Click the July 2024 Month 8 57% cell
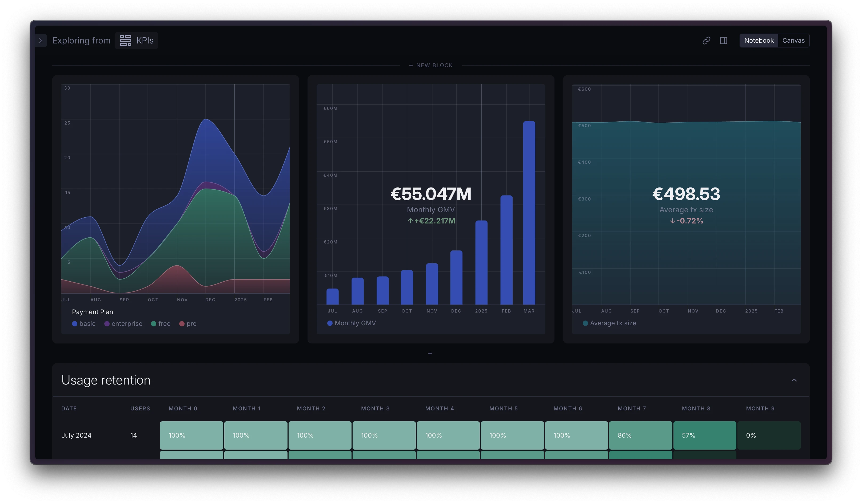Screen dimensions: 862x504 [705, 435]
